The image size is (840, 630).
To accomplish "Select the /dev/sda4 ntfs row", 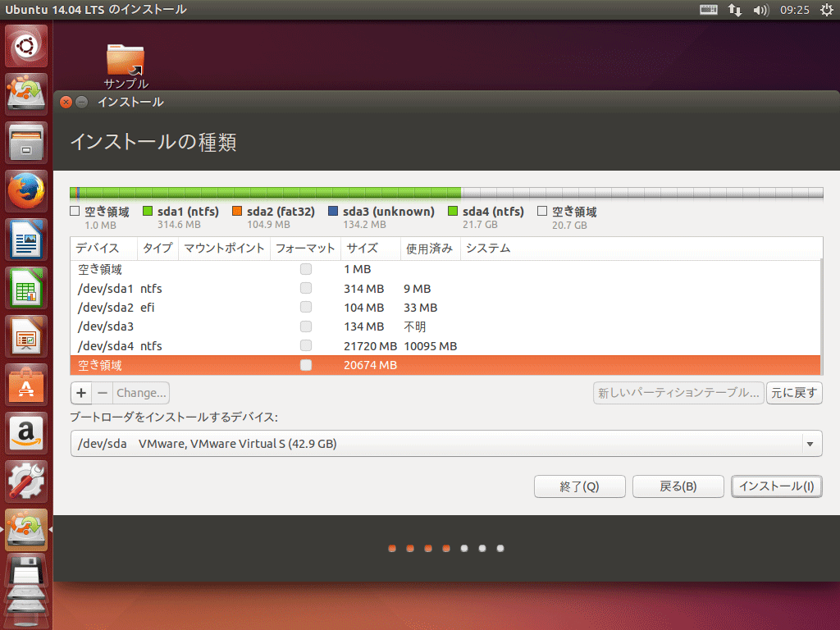I will tap(445, 346).
